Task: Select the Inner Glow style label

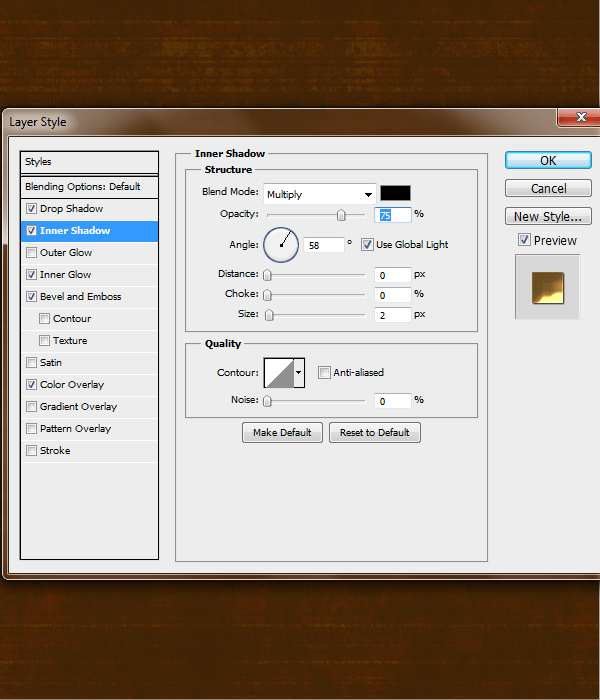Action: coord(66,275)
